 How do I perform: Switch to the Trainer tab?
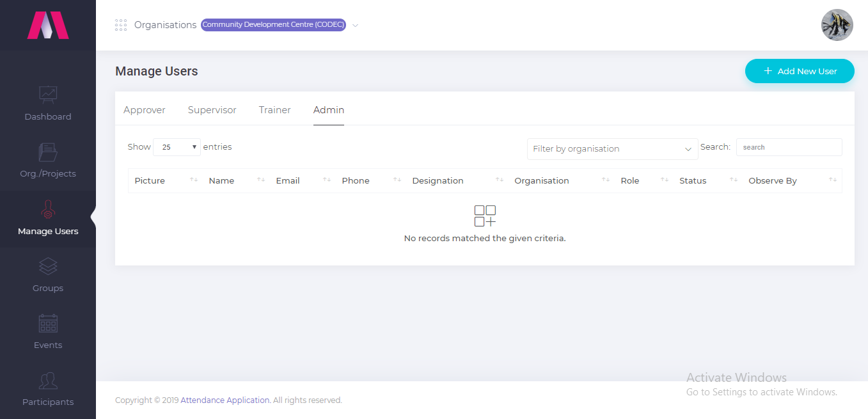click(x=275, y=110)
